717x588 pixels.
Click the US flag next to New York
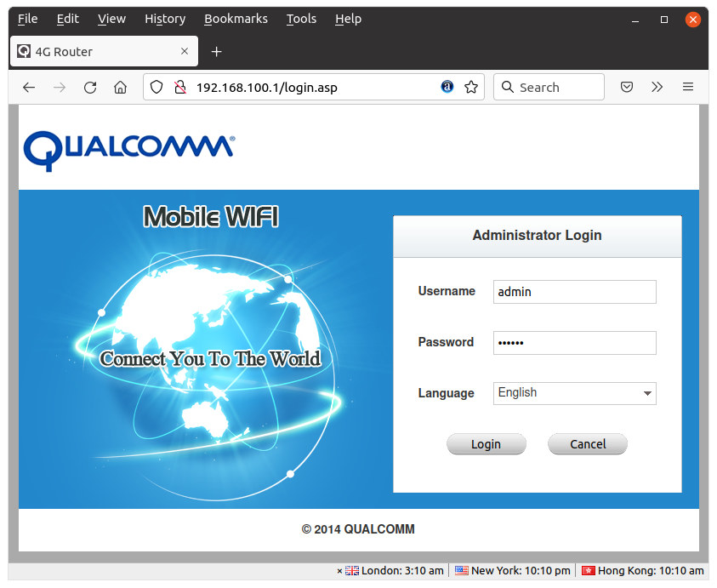(461, 571)
